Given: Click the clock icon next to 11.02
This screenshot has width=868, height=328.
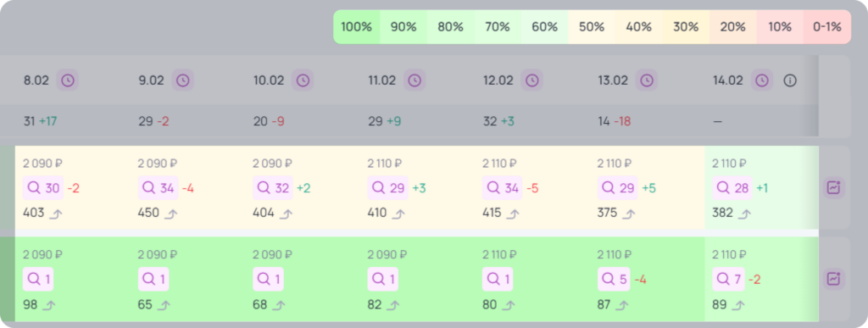Looking at the screenshot, I should pyautogui.click(x=415, y=81).
